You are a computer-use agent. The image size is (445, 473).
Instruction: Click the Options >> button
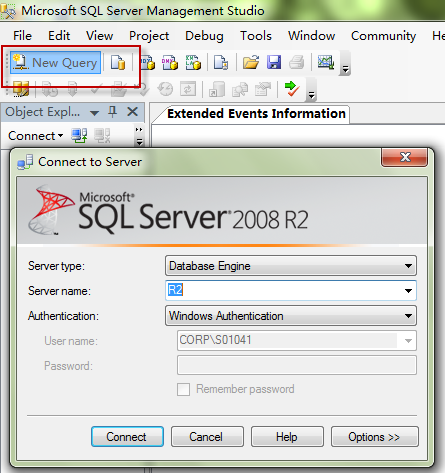tap(375, 437)
